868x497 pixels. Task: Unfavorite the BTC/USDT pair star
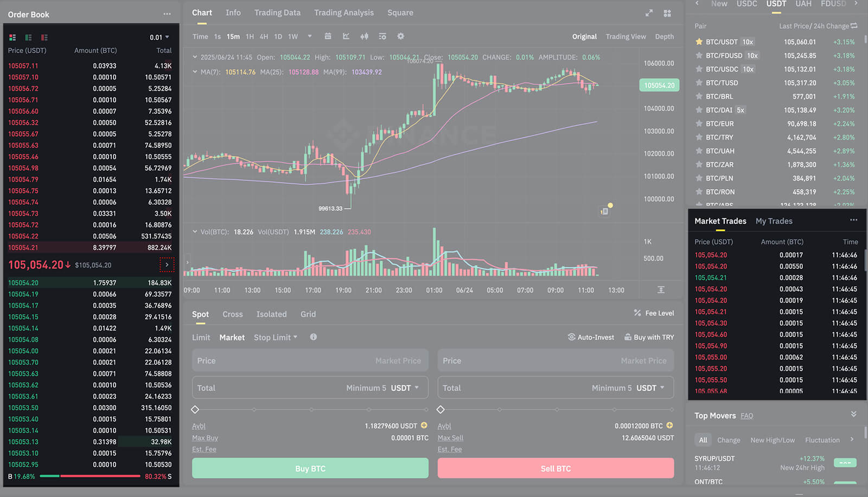[699, 42]
